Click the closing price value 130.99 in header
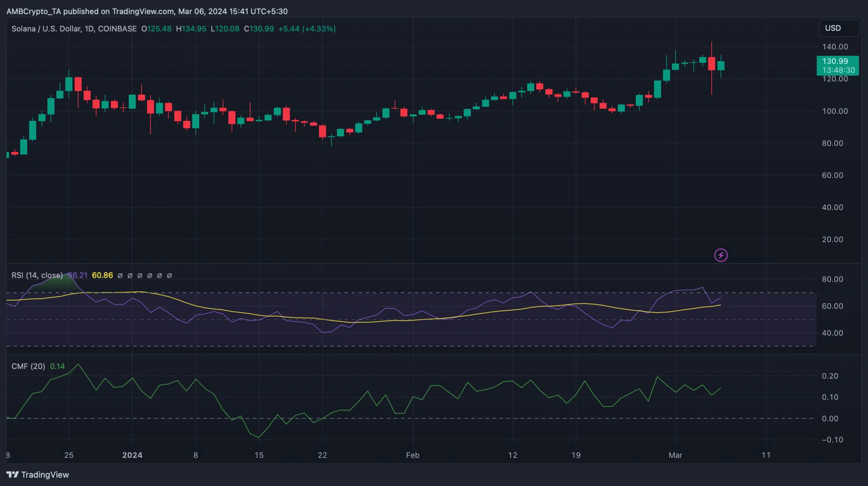Viewport: 868px width, 486px height. tap(262, 28)
